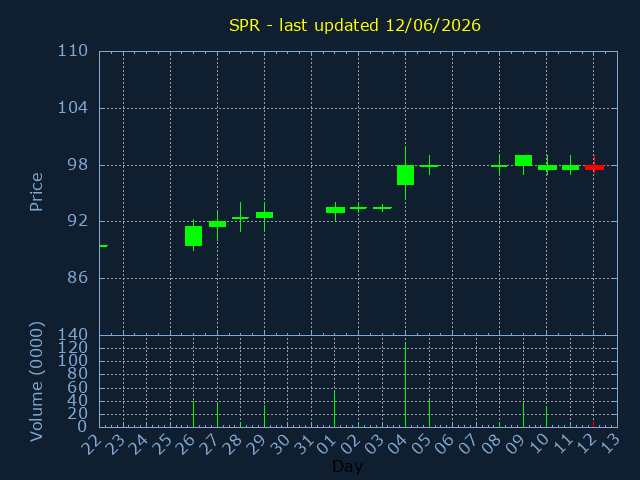Click the green candlestick on day 26
Screen dimensions: 640x480
coord(193,236)
